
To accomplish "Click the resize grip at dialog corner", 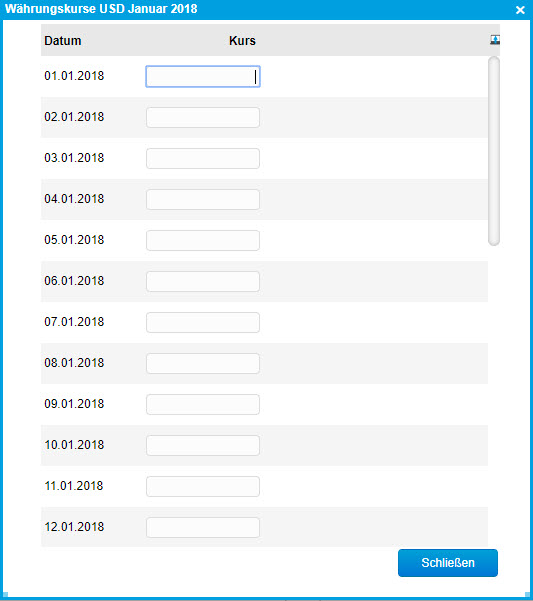I will click(528, 595).
